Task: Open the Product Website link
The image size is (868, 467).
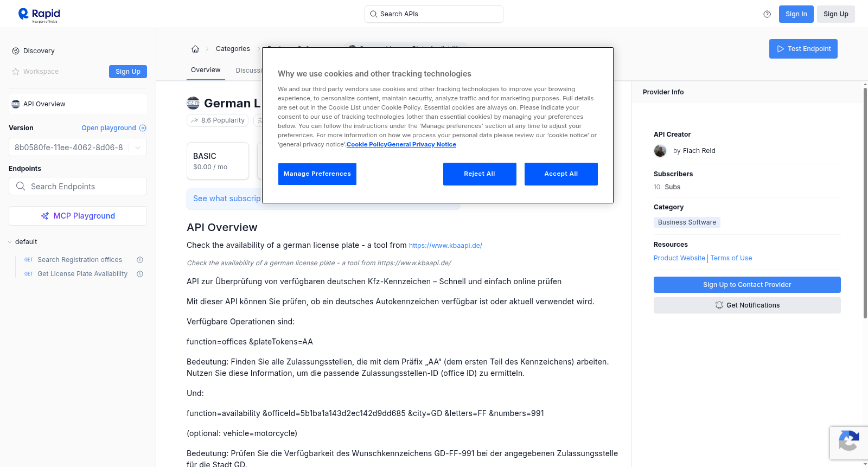Action: [x=679, y=258]
